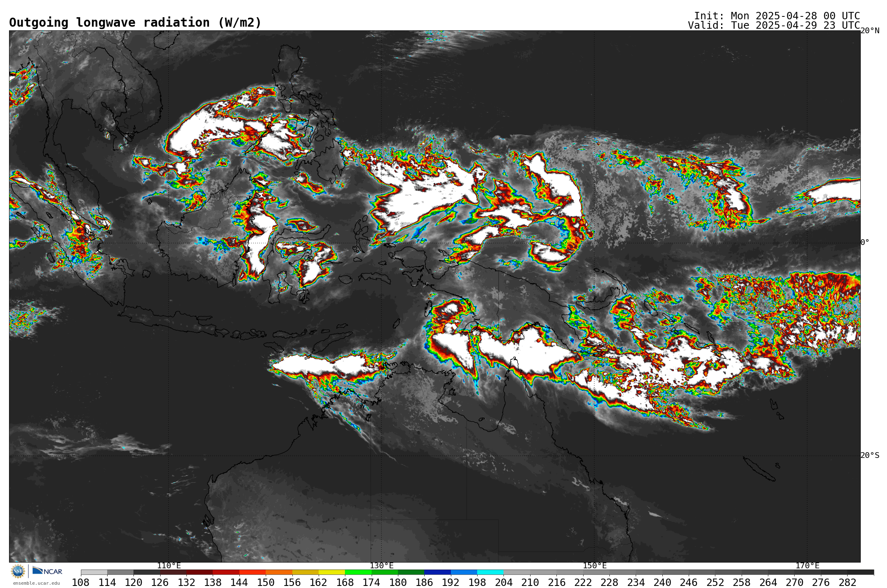This screenshot has height=588, width=887.
Task: Click the colorbar value 174
Action: [x=372, y=583]
